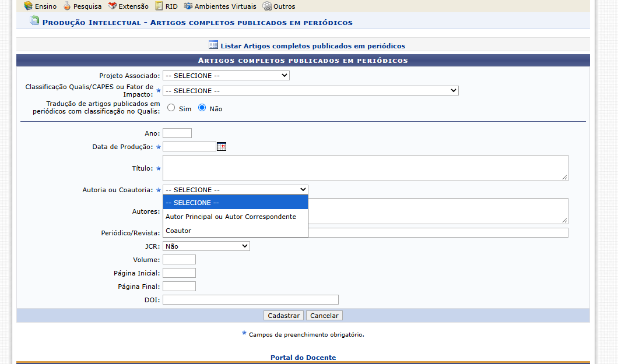Screen dimensions: 618x364
Task: Focus the Data de Produção field
Action: click(x=189, y=147)
